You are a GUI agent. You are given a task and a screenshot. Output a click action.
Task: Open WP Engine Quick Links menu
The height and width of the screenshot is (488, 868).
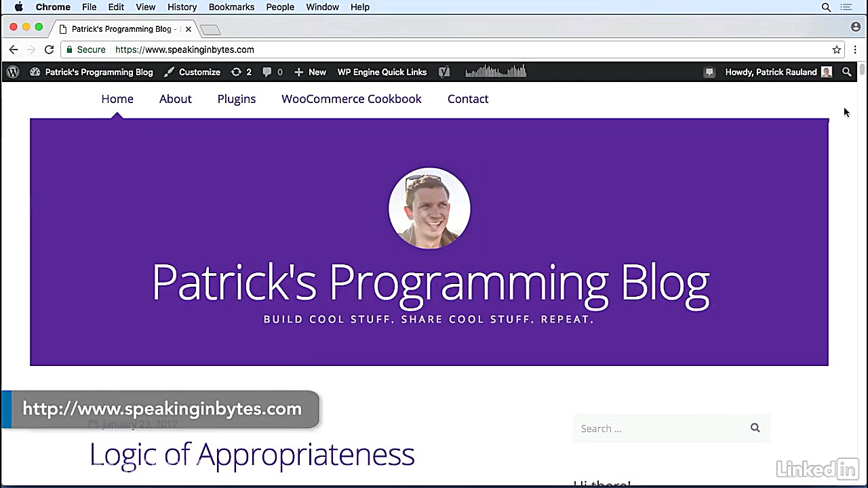tap(382, 72)
